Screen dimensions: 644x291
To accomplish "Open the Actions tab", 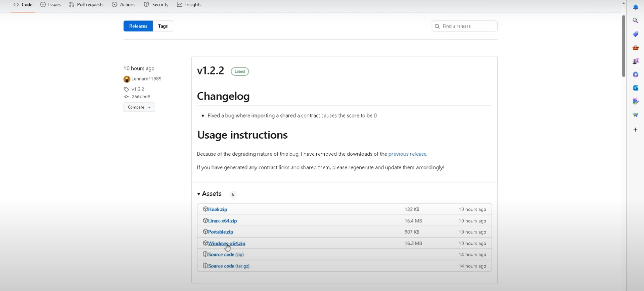I will (124, 5).
